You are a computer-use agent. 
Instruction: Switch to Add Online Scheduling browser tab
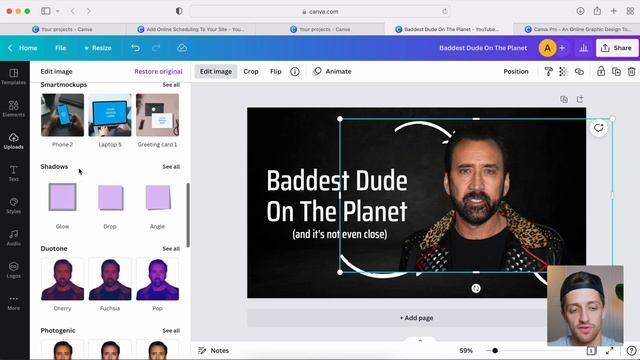pos(191,29)
